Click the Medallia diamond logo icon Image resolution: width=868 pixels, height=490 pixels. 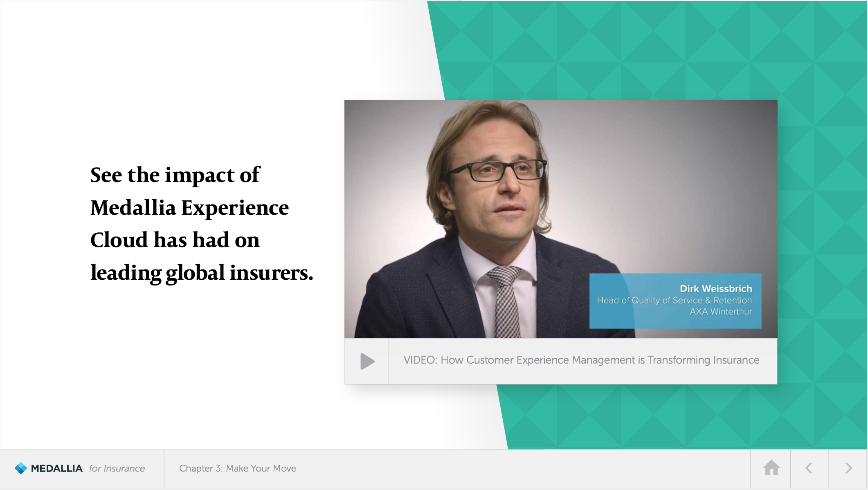20,468
